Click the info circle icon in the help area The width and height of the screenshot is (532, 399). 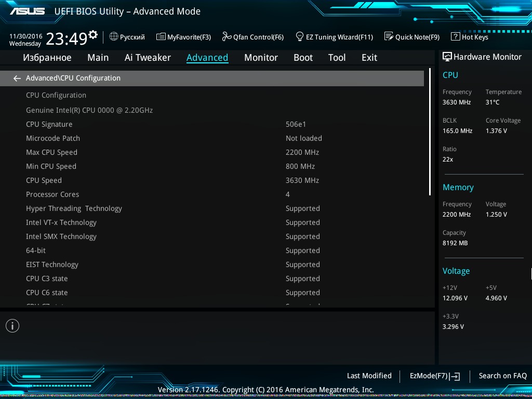coord(12,326)
